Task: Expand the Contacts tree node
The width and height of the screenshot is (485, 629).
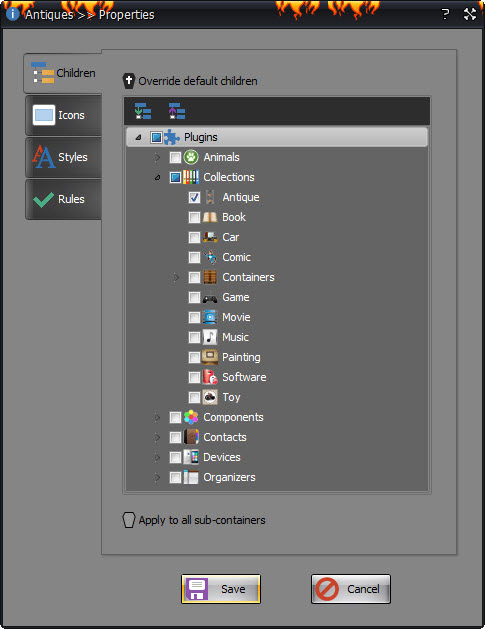Action: [157, 437]
